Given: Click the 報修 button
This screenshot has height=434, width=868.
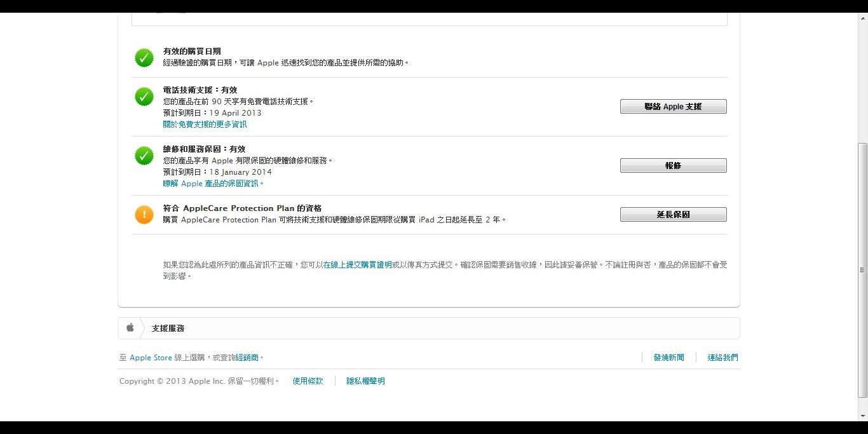Looking at the screenshot, I should click(x=673, y=165).
